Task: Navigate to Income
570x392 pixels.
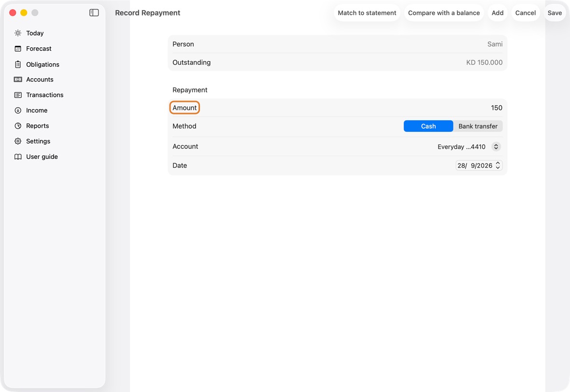Action: tap(37, 111)
